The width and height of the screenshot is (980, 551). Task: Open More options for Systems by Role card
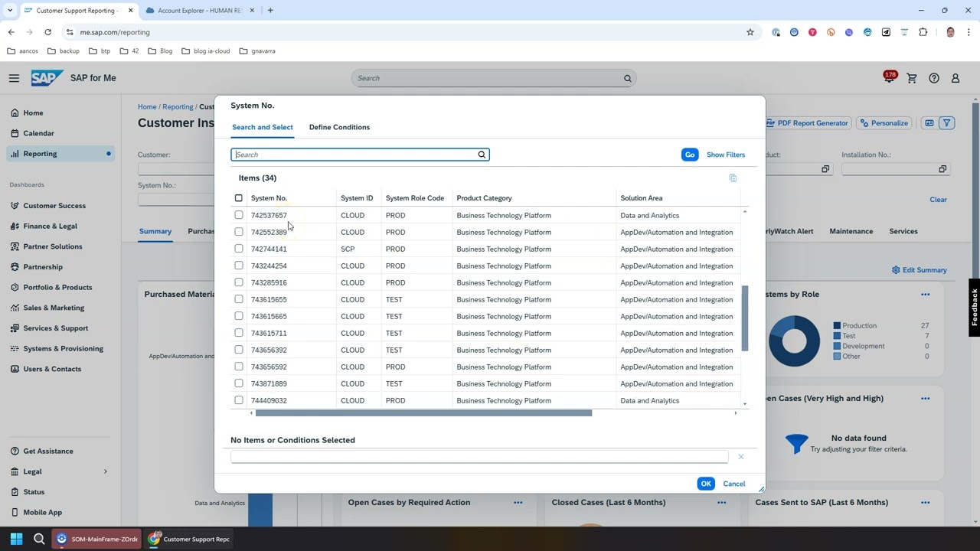pos(926,294)
